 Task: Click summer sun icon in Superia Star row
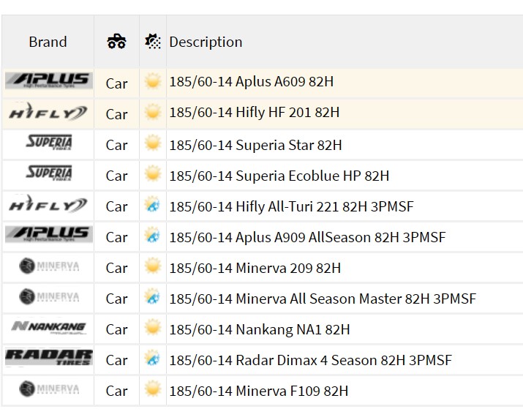(153, 143)
